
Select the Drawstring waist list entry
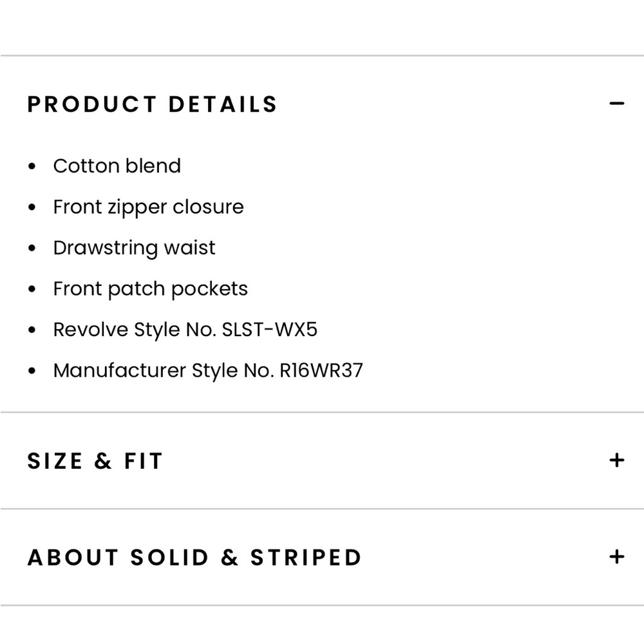[134, 247]
